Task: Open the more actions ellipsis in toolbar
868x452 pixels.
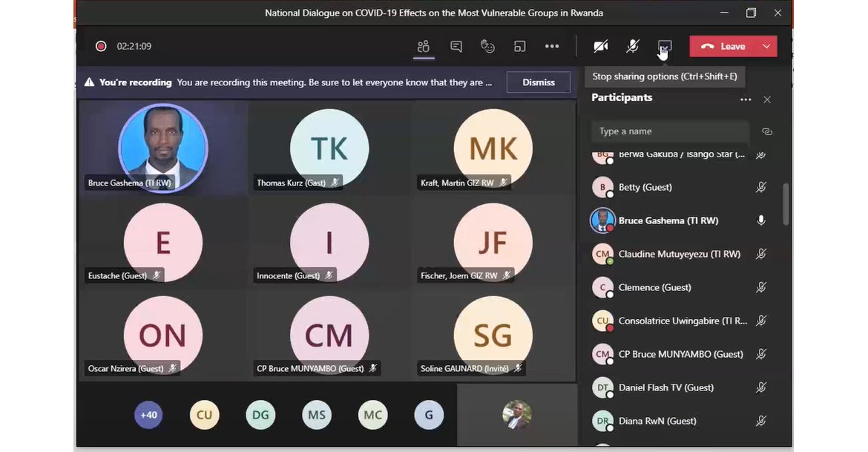Action: point(552,47)
